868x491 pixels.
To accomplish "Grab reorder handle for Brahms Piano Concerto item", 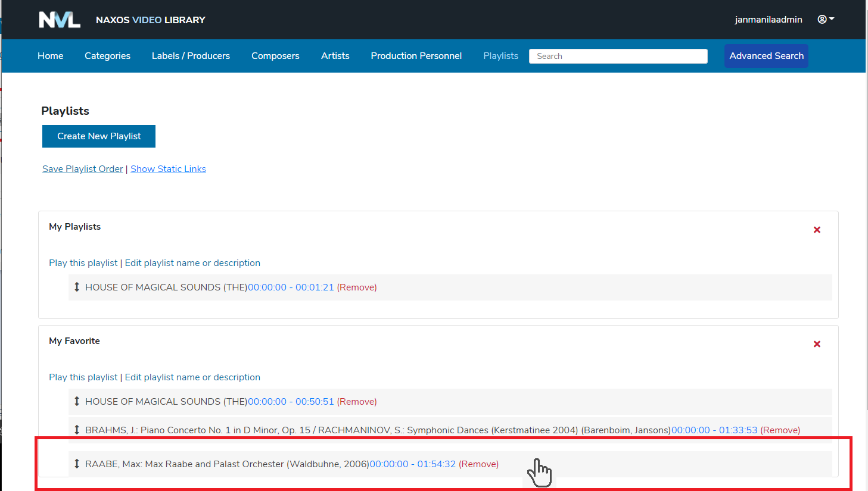I will point(77,430).
